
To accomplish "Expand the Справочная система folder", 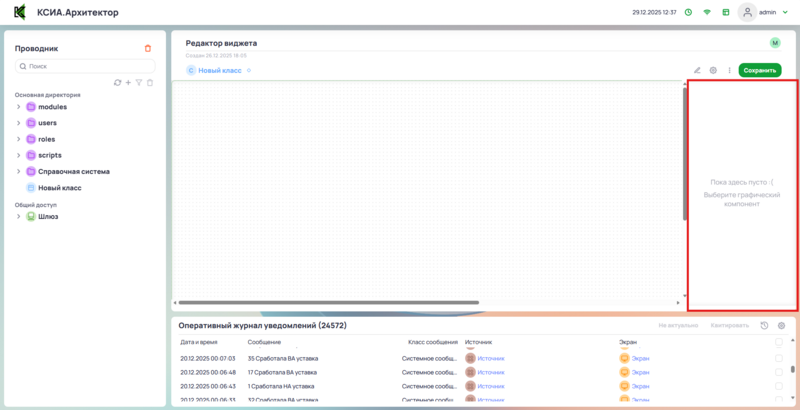I will (18, 171).
